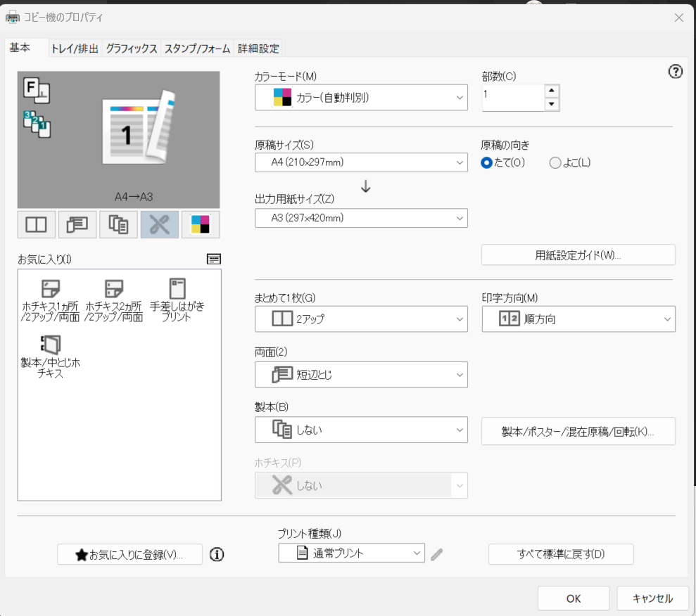The width and height of the screenshot is (696, 616).
Task: Expand the 出力用紙サイズ dropdown
Action: coord(361,218)
